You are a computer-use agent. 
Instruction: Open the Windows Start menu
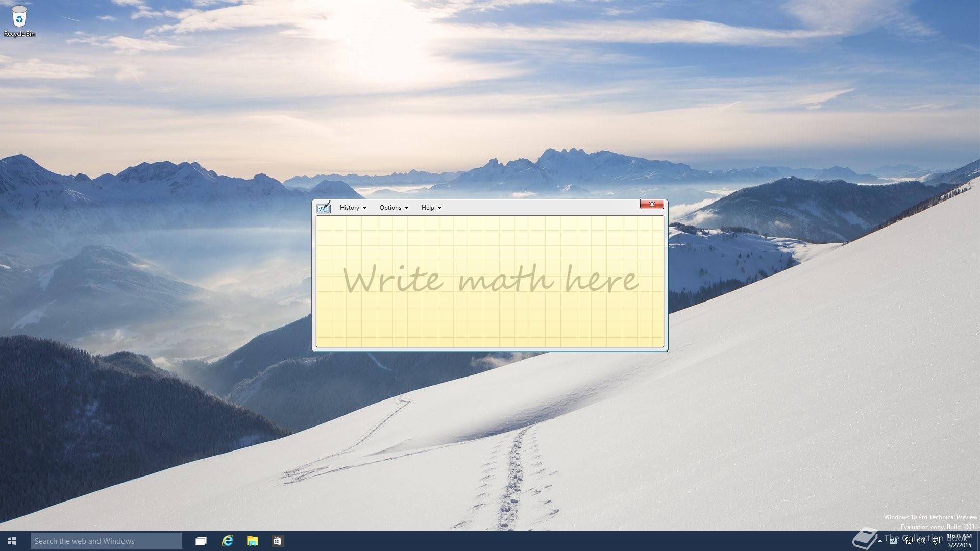[x=12, y=541]
